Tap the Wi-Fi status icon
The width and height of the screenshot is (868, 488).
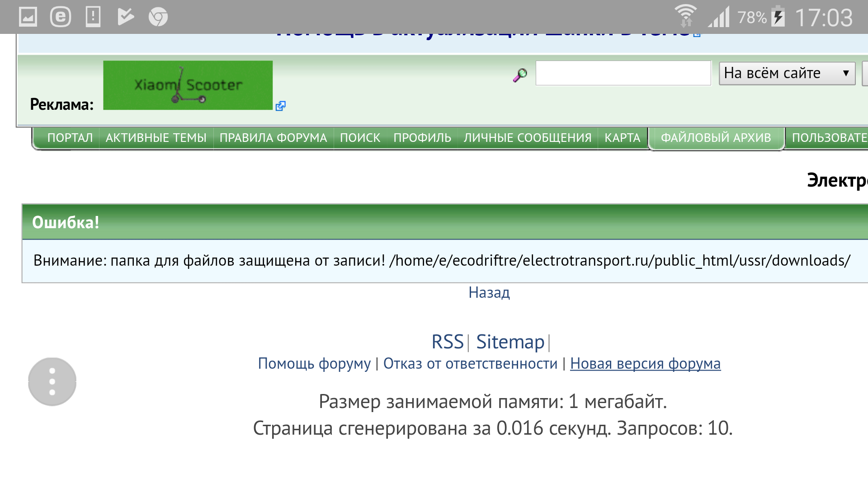pos(685,16)
